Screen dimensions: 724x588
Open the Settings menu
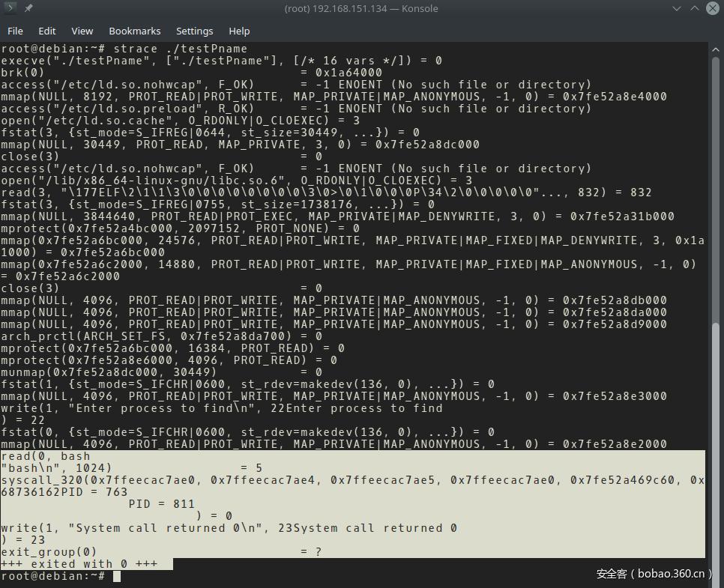pos(194,31)
